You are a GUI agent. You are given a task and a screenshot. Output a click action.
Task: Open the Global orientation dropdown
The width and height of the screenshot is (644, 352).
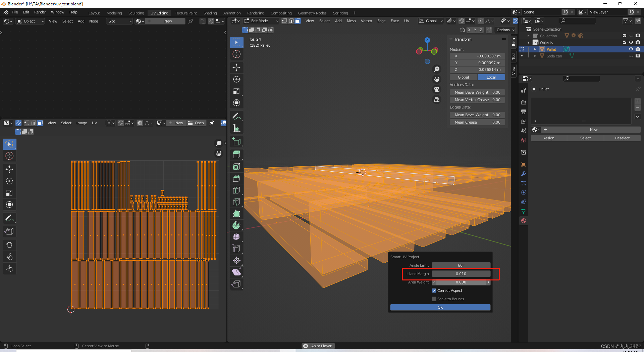point(431,21)
